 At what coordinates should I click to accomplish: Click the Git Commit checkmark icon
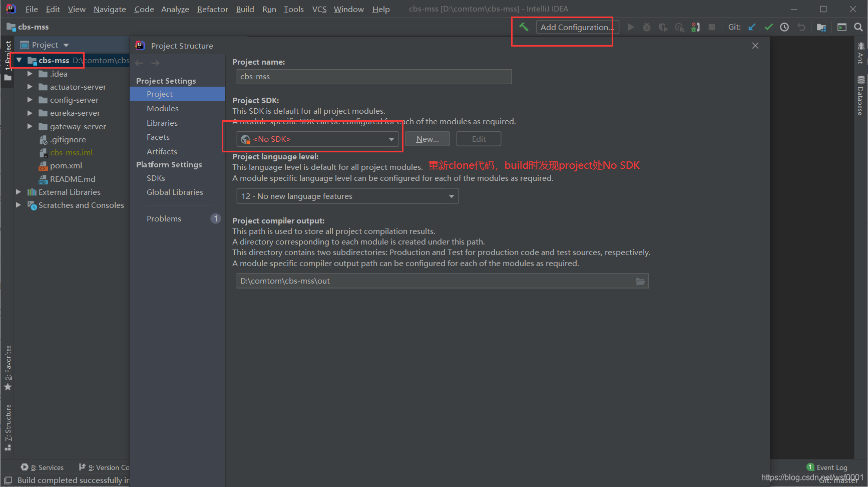pyautogui.click(x=768, y=27)
